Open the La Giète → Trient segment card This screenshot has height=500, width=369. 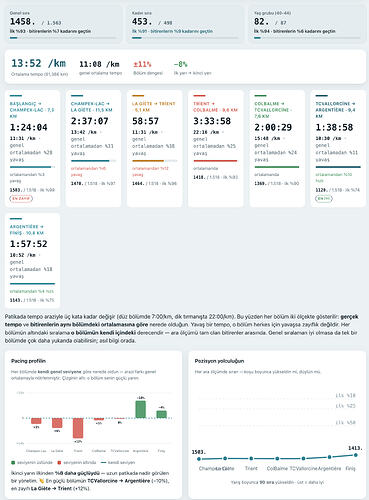click(x=155, y=148)
